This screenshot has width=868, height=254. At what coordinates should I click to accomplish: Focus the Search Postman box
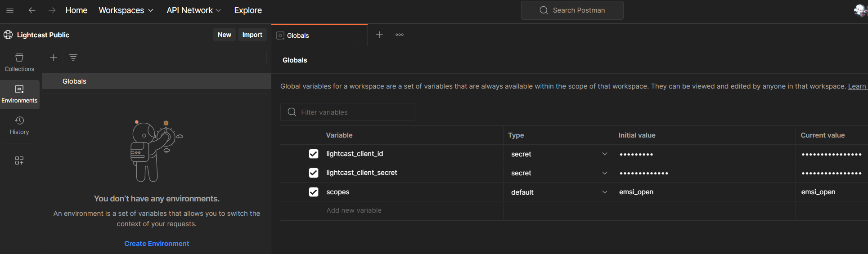pos(572,10)
